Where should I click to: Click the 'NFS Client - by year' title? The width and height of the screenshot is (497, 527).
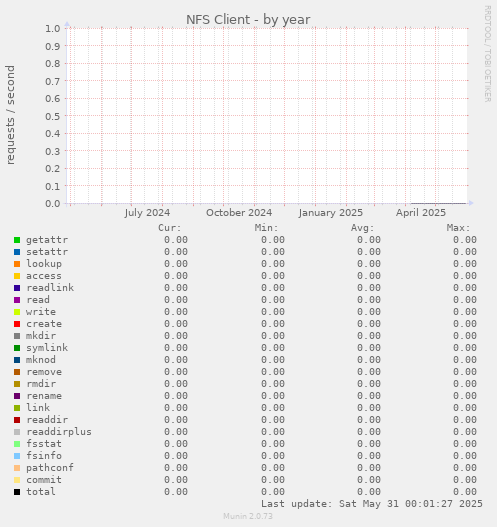click(x=248, y=19)
